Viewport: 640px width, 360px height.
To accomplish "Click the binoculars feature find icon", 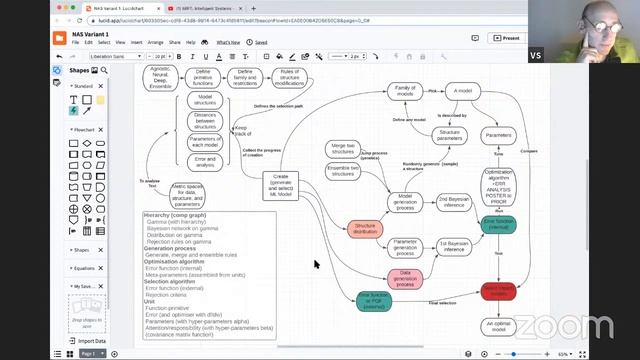I will (204, 42).
